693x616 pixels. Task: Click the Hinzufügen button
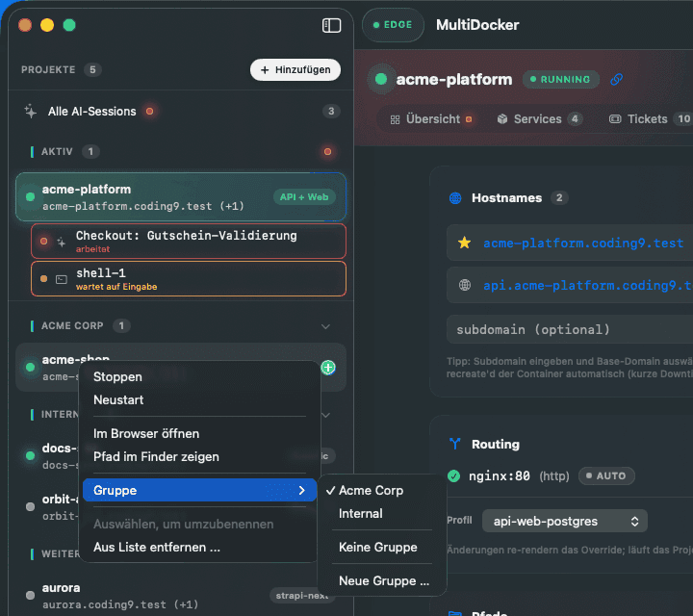click(295, 70)
